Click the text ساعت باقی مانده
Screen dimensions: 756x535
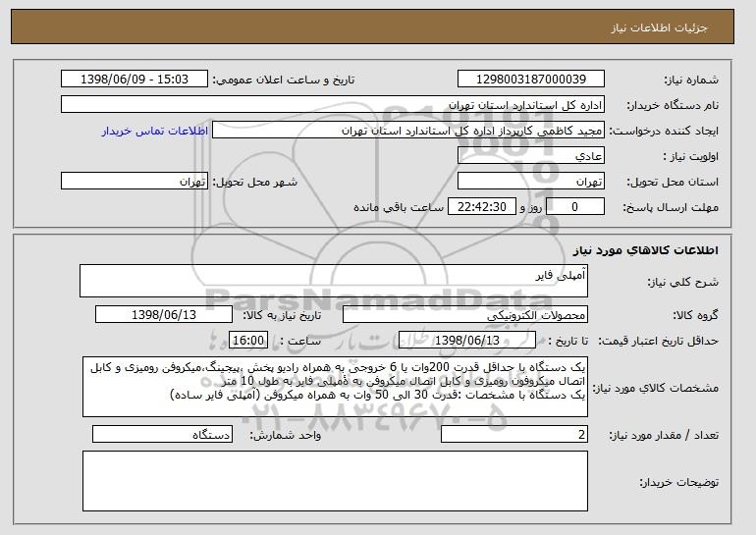399,207
